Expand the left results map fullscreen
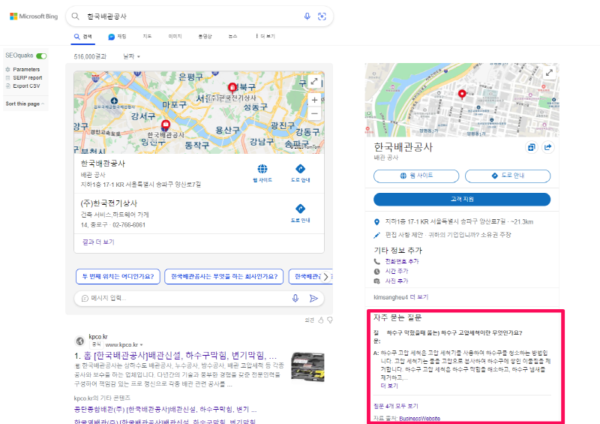Image resolution: width=600 pixels, height=424 pixels. coord(314,82)
